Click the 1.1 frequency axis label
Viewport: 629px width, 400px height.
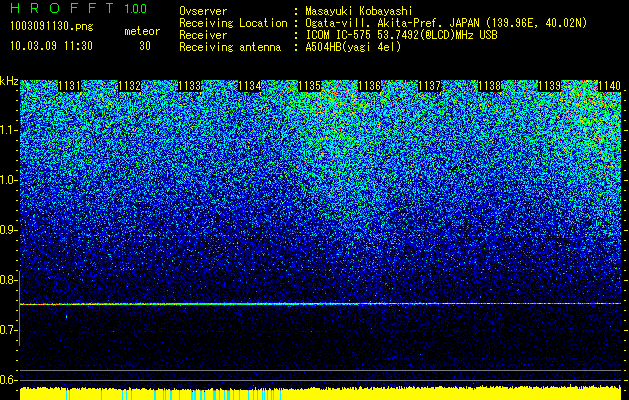[7, 130]
